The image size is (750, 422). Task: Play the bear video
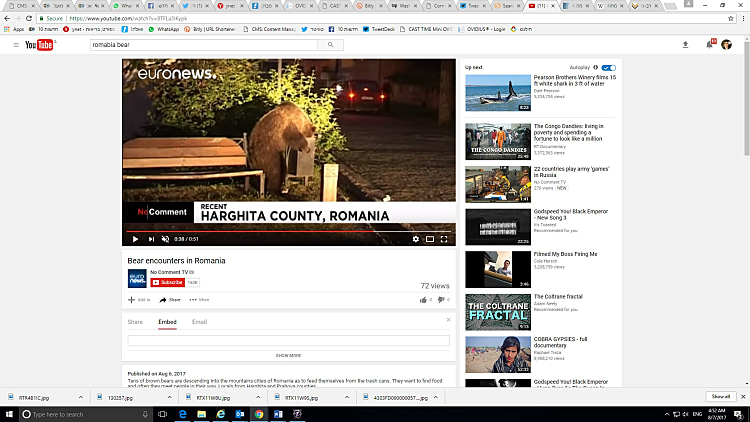point(135,239)
